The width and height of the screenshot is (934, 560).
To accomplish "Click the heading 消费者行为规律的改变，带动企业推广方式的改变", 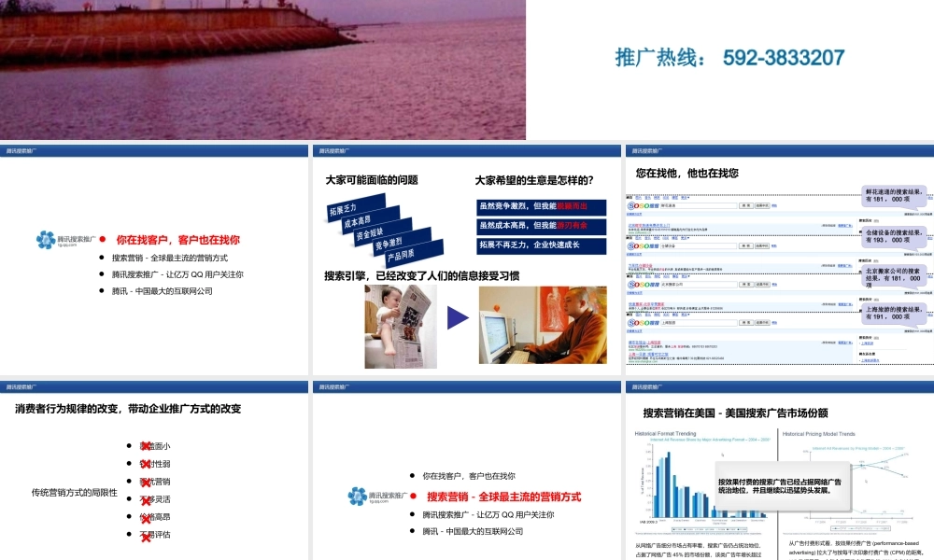I will (128, 409).
